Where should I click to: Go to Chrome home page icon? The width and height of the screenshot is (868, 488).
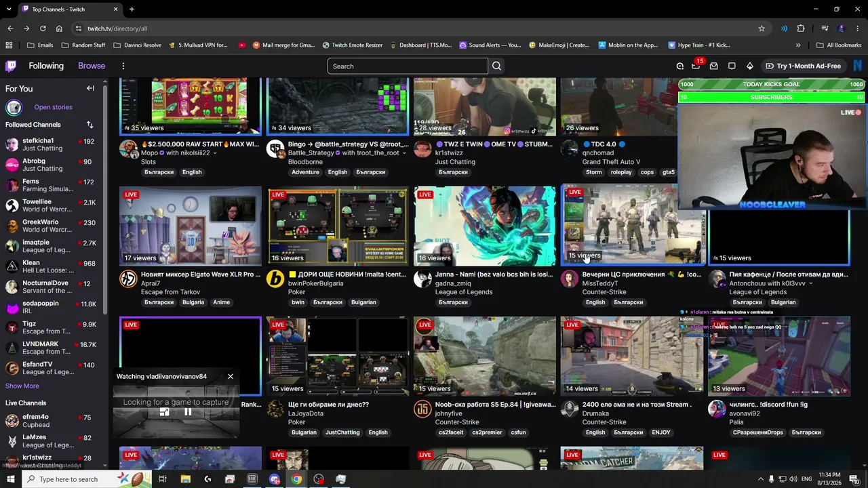pos(59,28)
